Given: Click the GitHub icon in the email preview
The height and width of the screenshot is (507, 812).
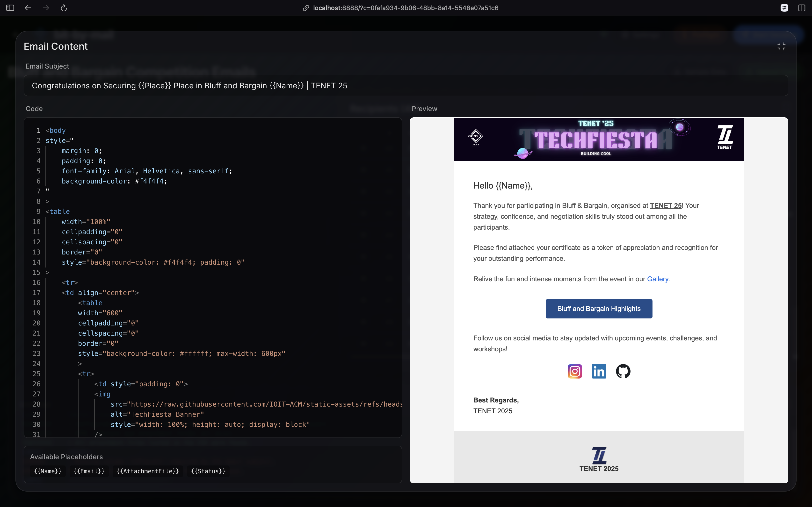Looking at the screenshot, I should (623, 371).
